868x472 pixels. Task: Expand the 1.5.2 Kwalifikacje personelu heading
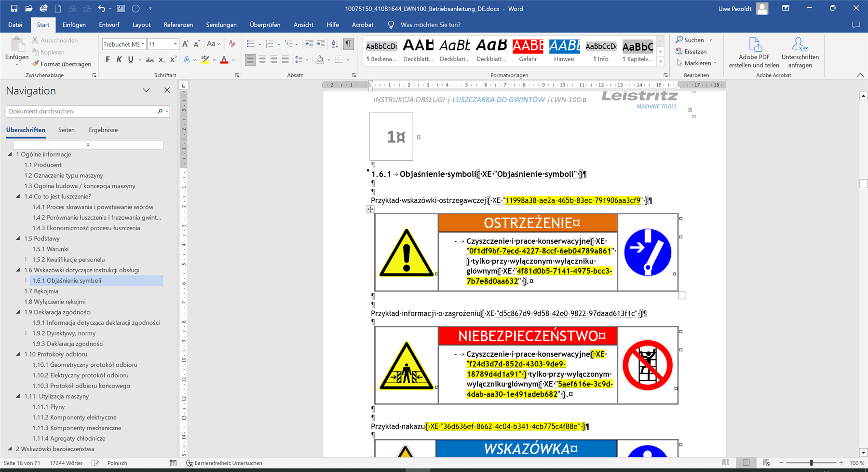[x=27, y=260]
